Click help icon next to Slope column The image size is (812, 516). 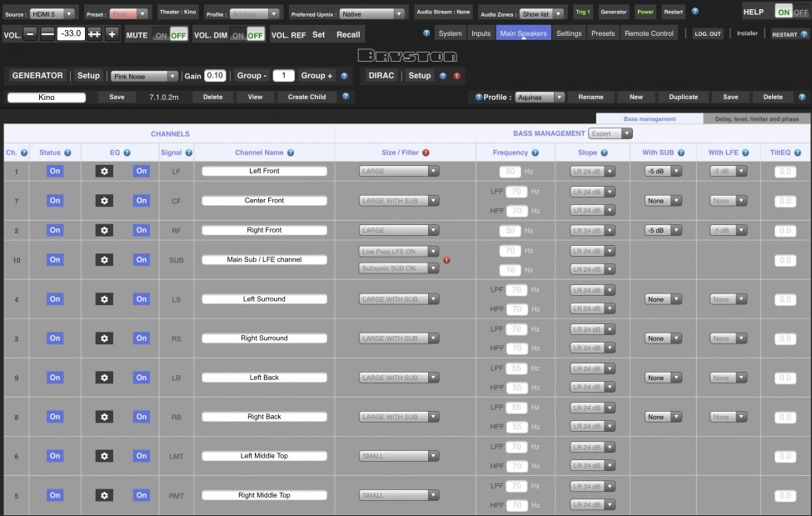tap(605, 153)
